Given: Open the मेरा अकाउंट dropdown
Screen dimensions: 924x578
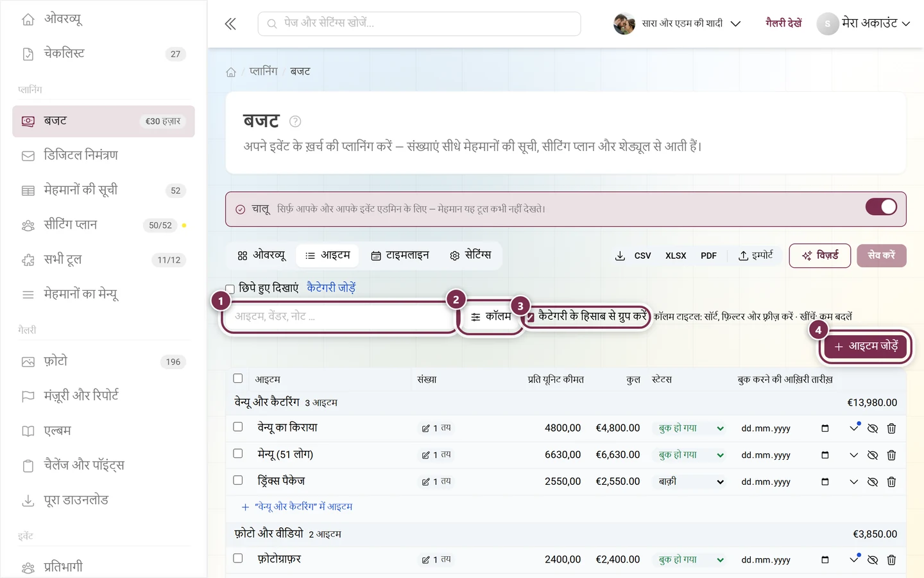Looking at the screenshot, I should pyautogui.click(x=864, y=24).
